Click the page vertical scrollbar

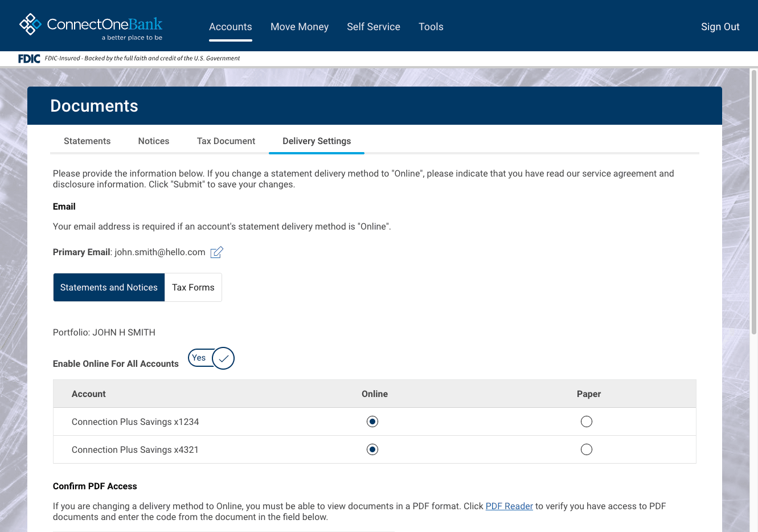754,202
